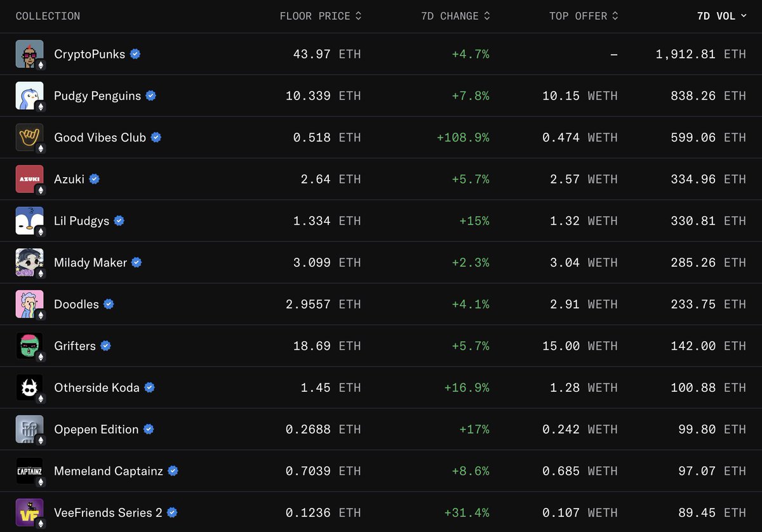Open the Pudgy Penguins avatar thumbnail

tap(30, 96)
